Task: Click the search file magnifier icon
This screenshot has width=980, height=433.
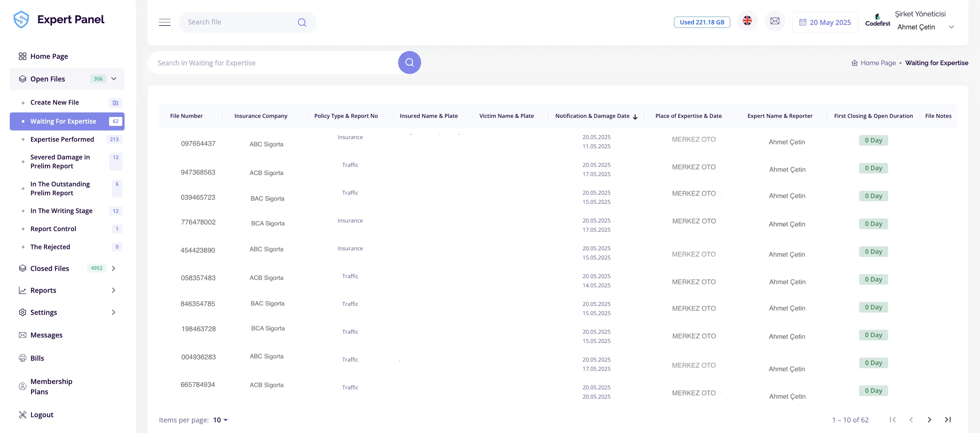Action: (x=302, y=22)
